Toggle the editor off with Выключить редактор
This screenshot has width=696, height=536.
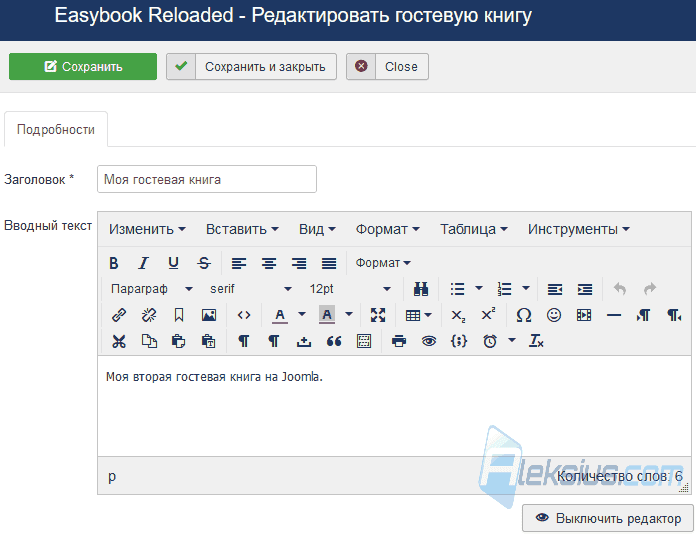click(608, 518)
